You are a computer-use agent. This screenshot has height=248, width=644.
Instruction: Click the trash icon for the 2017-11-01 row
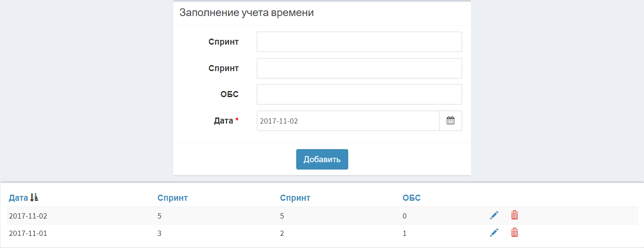[x=515, y=233]
